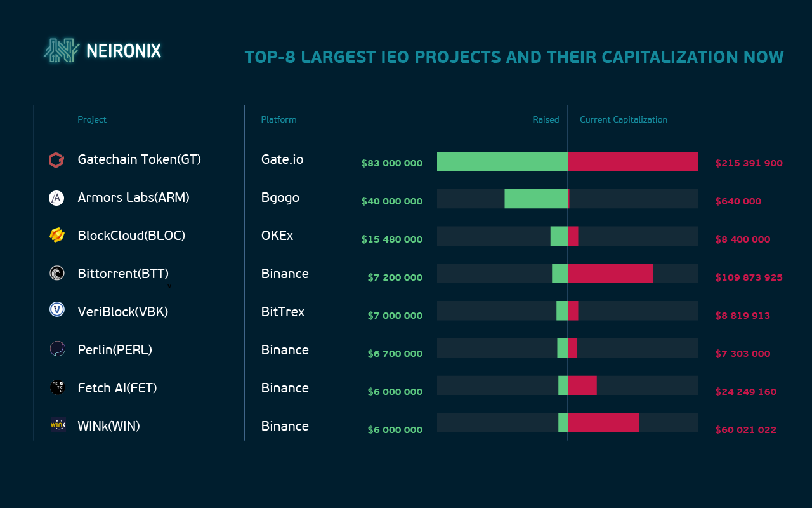Click the $6 000 000 value for WINk
Image resolution: width=812 pixels, height=508 pixels.
click(395, 430)
